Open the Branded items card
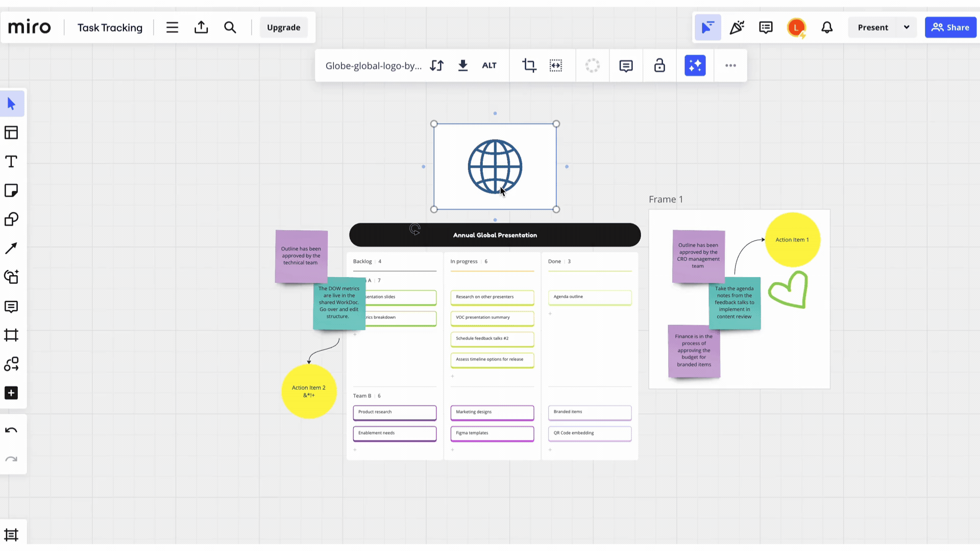Image resolution: width=980 pixels, height=551 pixels. [590, 412]
